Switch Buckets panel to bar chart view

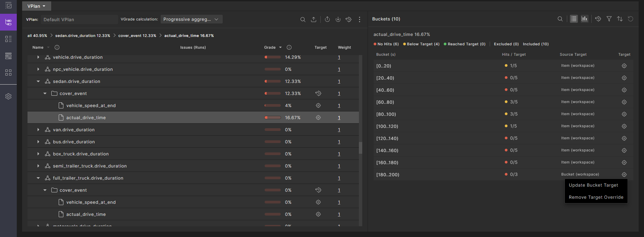click(x=585, y=19)
